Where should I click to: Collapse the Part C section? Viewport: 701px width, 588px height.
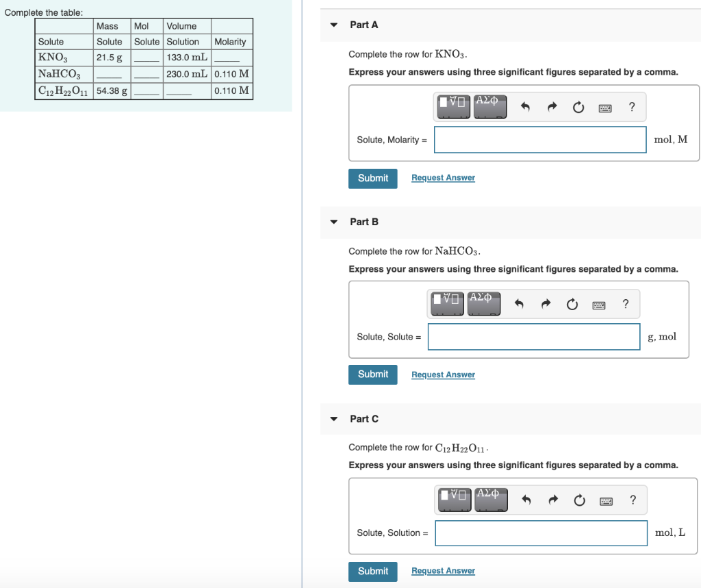333,418
